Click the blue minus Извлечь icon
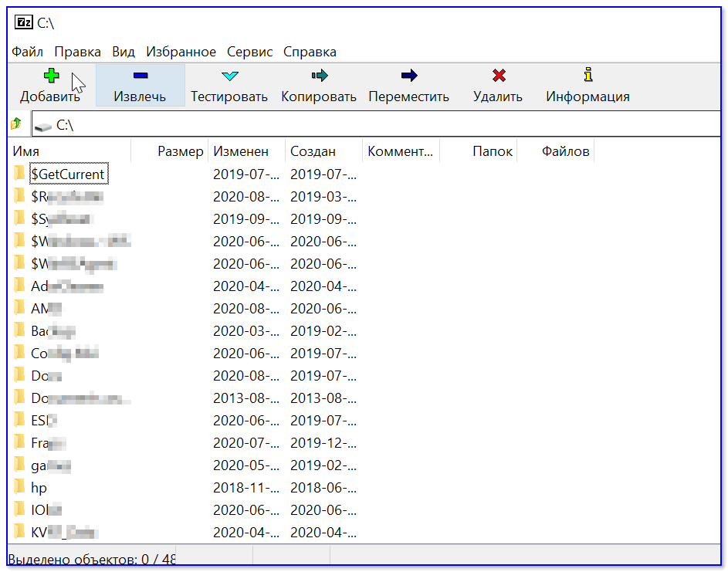 click(140, 76)
